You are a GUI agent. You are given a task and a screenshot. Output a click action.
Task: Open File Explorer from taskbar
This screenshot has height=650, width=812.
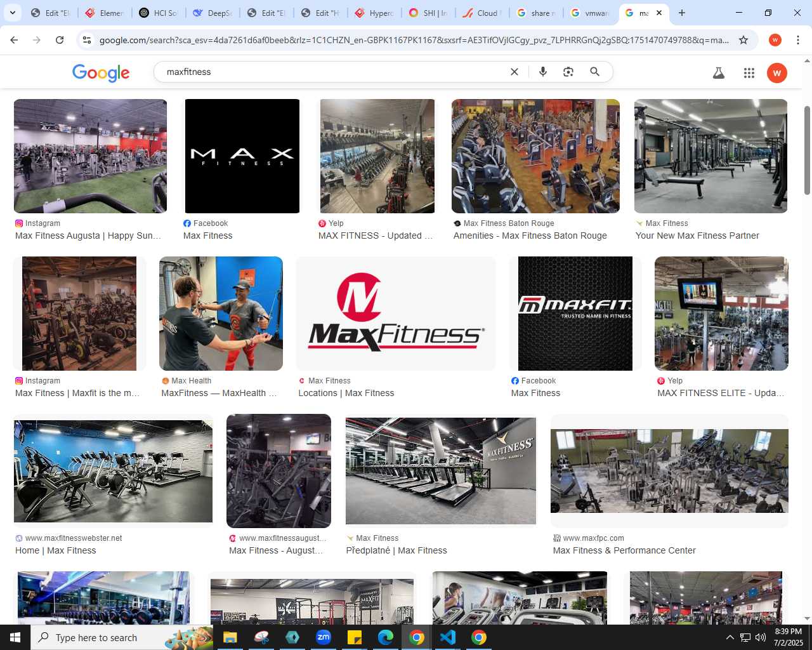230,637
